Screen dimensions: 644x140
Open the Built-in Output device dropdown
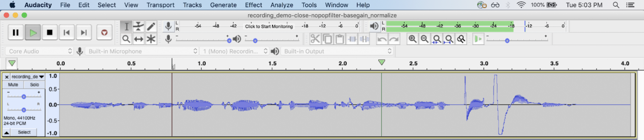[337, 51]
